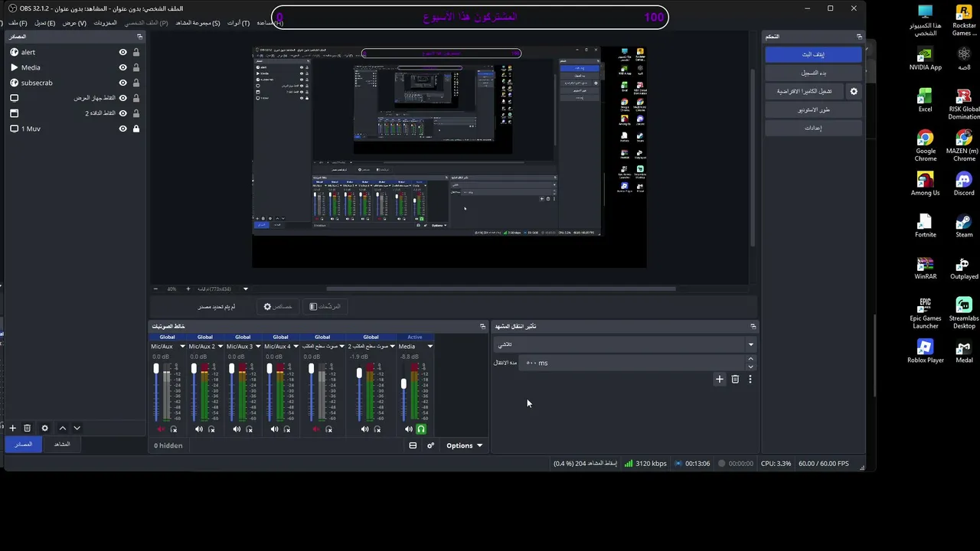Undock the Controls panel icon
The height and width of the screenshot is (551, 980).
[x=859, y=36]
